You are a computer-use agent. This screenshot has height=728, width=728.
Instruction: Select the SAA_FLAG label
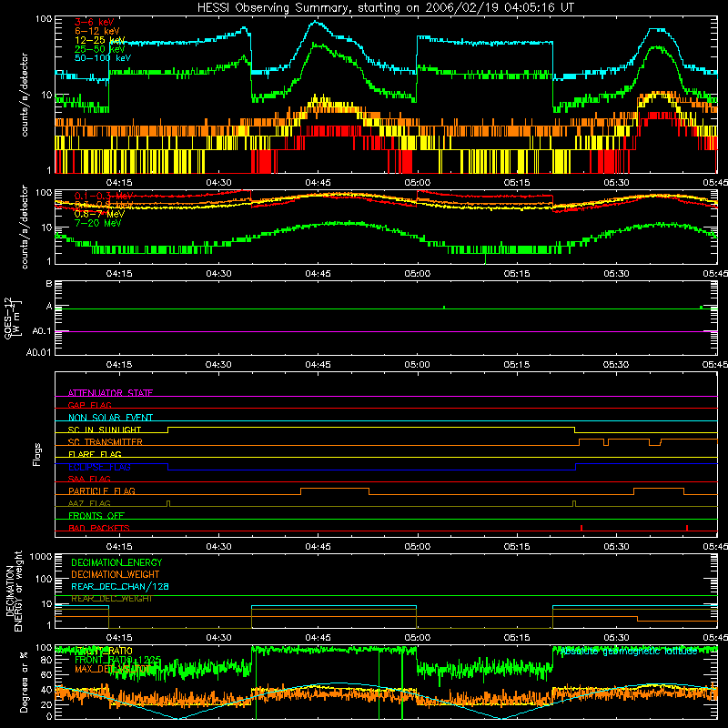coord(89,479)
